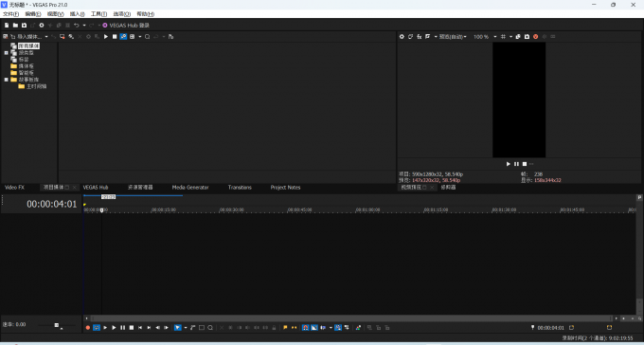This screenshot has height=345, width=644.
Task: Select the 标签 tree item
Action: pos(24,59)
